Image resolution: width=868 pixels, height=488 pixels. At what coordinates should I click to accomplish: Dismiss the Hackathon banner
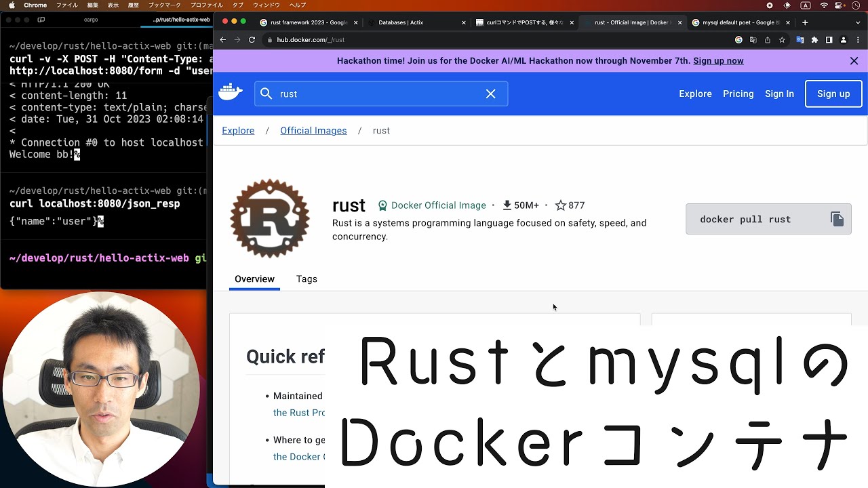(x=854, y=61)
